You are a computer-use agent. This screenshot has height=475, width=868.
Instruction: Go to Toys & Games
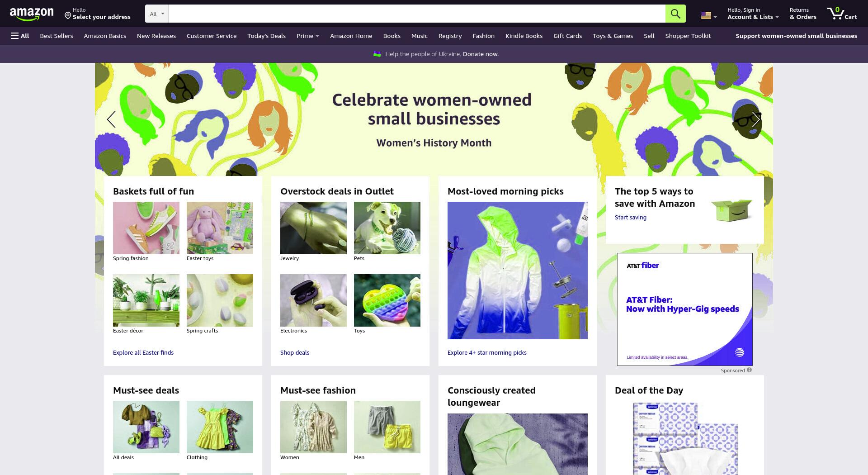613,36
